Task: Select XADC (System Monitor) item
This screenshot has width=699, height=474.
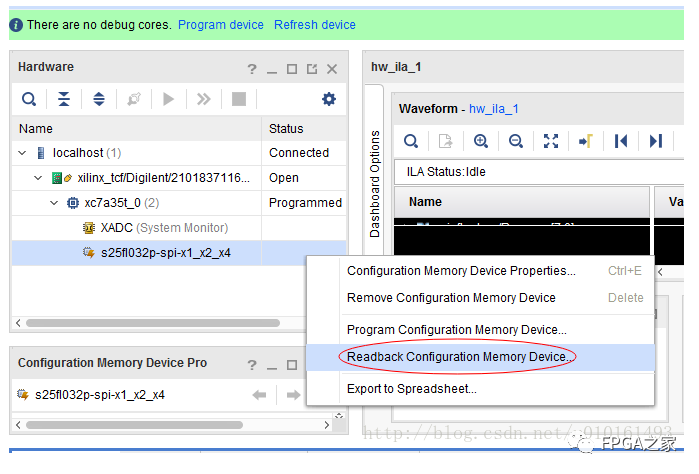Action: pyautogui.click(x=179, y=228)
